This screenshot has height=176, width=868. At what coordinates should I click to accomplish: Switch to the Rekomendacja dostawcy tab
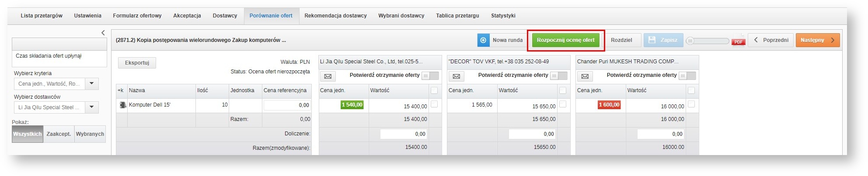pyautogui.click(x=335, y=16)
